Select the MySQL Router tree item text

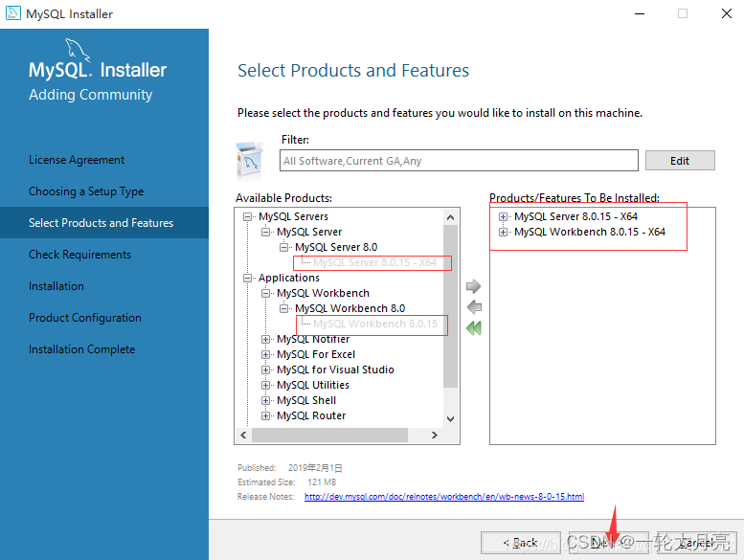coord(311,415)
